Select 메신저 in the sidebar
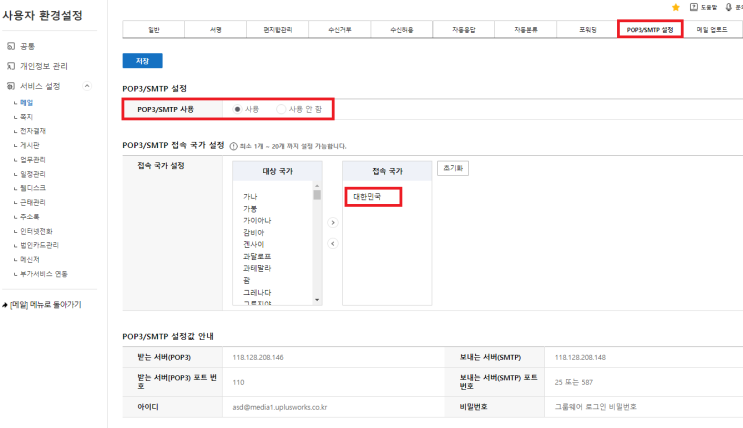 tap(30, 259)
